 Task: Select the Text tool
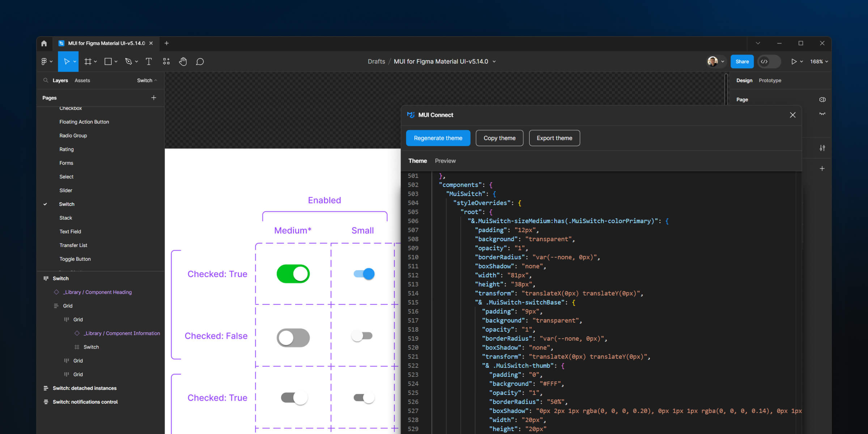pyautogui.click(x=148, y=61)
